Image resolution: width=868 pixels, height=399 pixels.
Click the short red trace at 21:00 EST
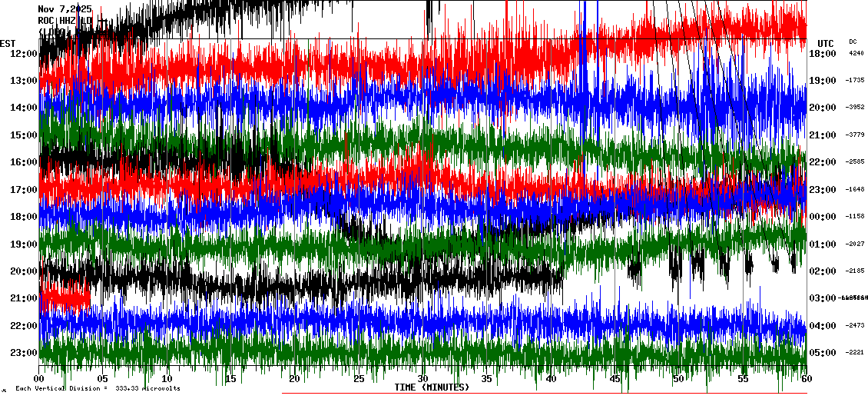point(65,297)
